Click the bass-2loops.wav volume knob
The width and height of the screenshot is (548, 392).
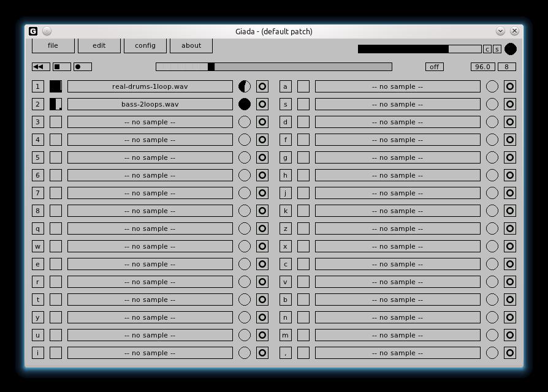(x=245, y=104)
